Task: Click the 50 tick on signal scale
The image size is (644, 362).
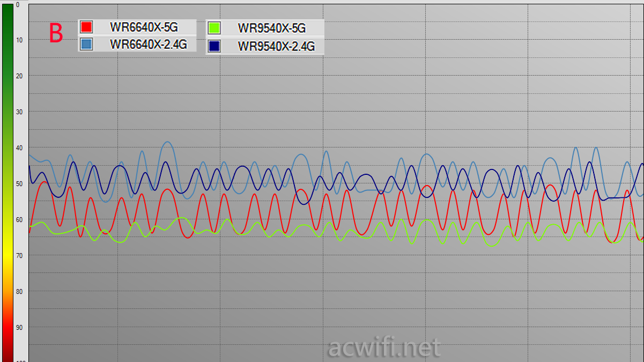Action: (x=19, y=184)
